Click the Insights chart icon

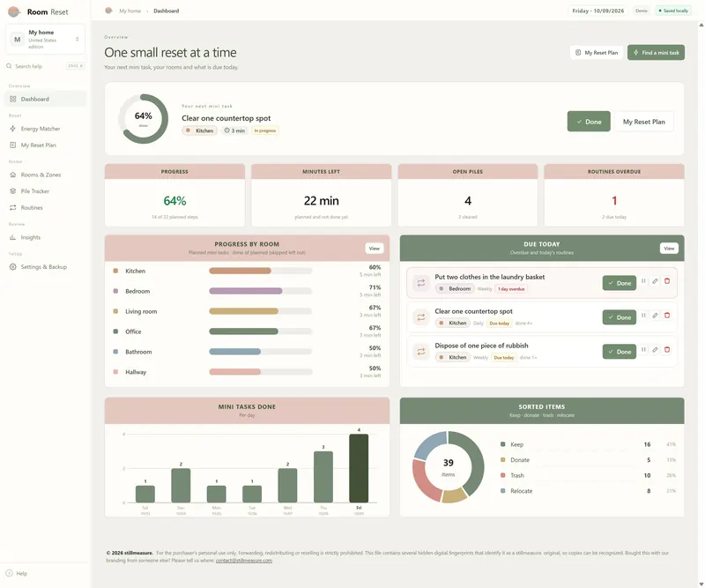[12, 237]
